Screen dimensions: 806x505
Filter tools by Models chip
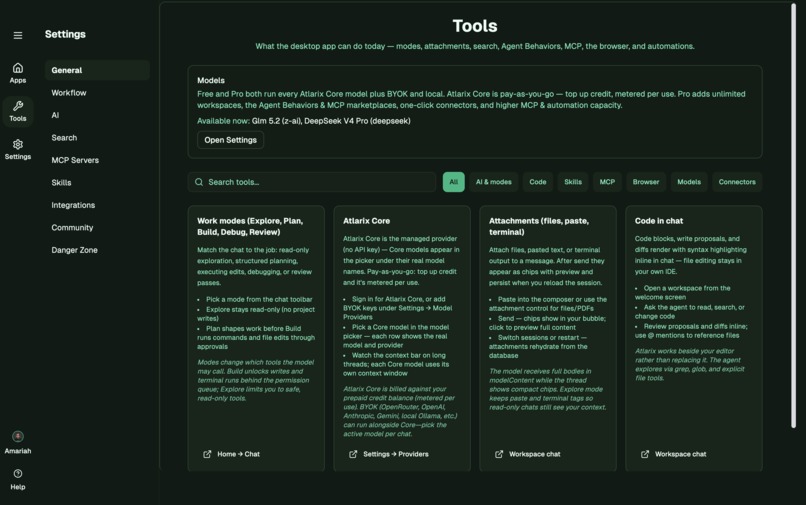689,182
